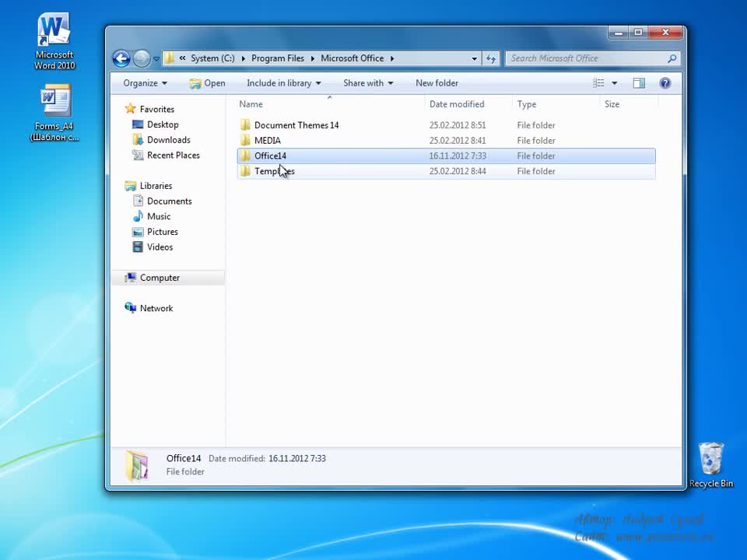This screenshot has height=560, width=747.
Task: Click the Computer icon in the sidebar
Action: (130, 278)
